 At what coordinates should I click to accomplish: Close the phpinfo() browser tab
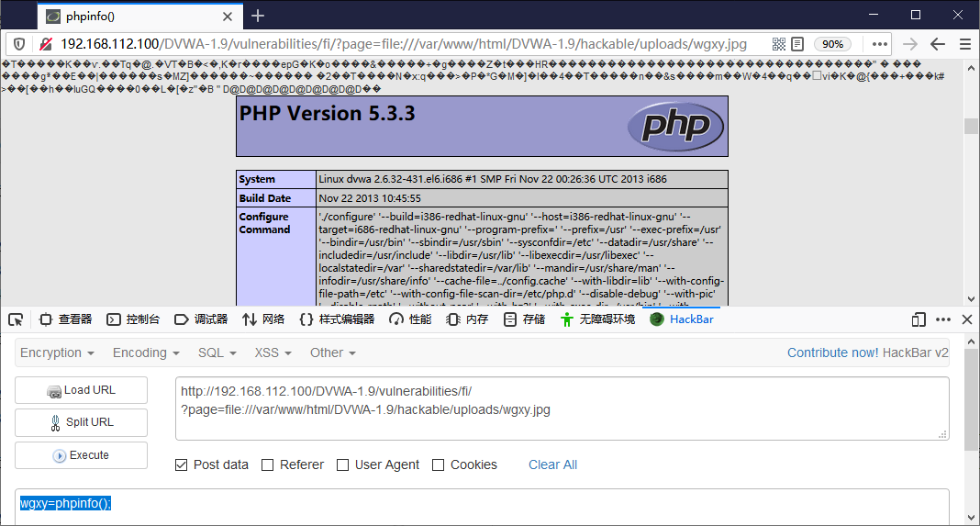[x=228, y=17]
